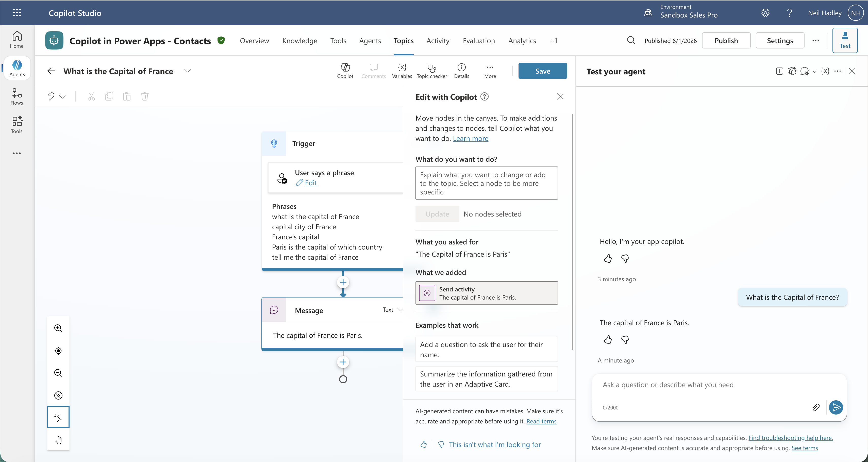Click the Delete trash icon
Viewport: 868px width, 462px height.
(x=145, y=97)
